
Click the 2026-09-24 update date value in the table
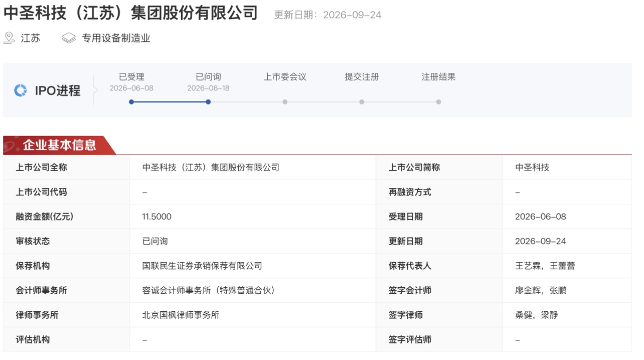tap(541, 242)
